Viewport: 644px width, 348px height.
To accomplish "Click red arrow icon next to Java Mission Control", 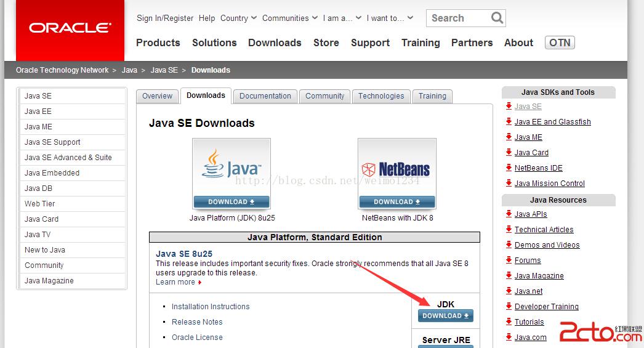I will [x=509, y=183].
